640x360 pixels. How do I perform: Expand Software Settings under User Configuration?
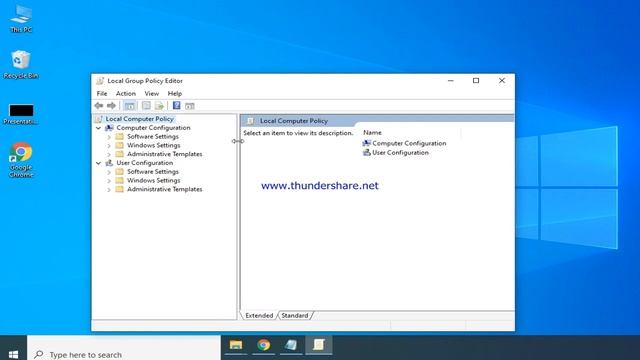pos(109,172)
